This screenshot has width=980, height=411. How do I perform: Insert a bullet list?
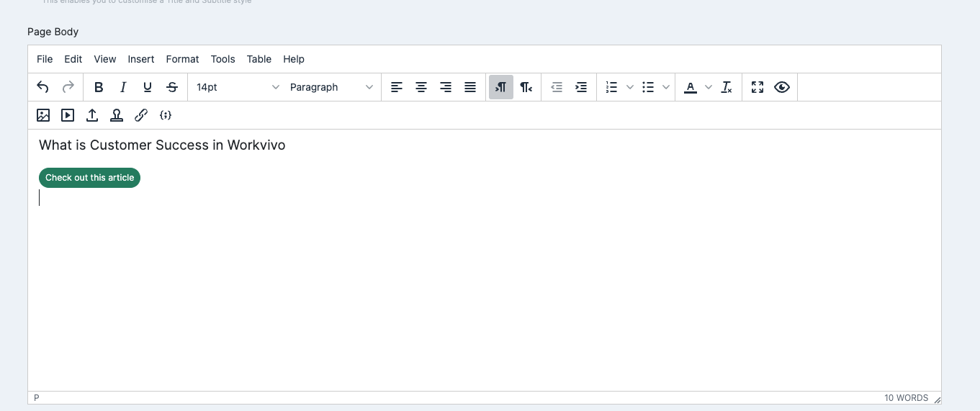(648, 87)
